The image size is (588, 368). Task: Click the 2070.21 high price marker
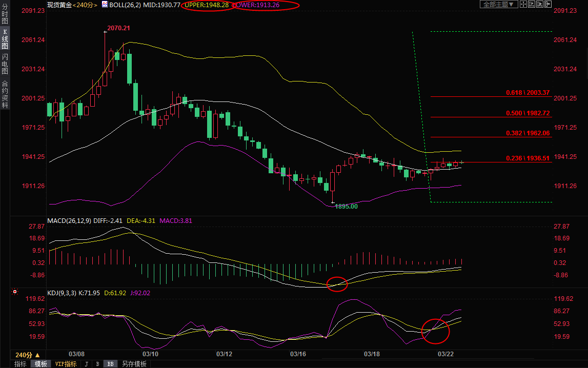coord(118,28)
